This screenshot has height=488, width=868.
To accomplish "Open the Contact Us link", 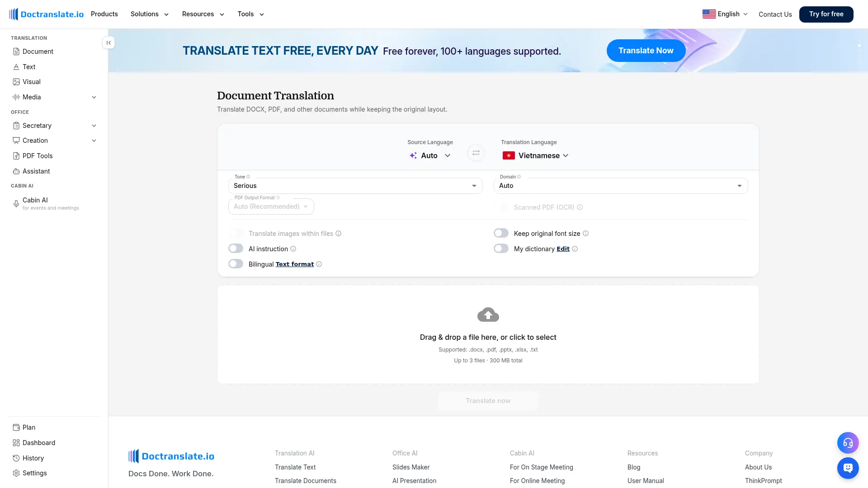I will coord(775,14).
